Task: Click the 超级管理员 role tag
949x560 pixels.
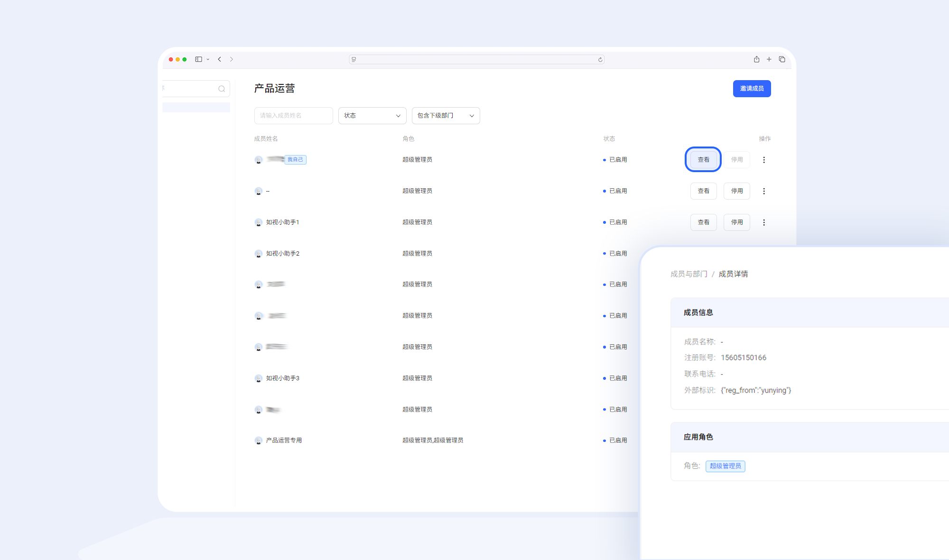Action: (725, 466)
